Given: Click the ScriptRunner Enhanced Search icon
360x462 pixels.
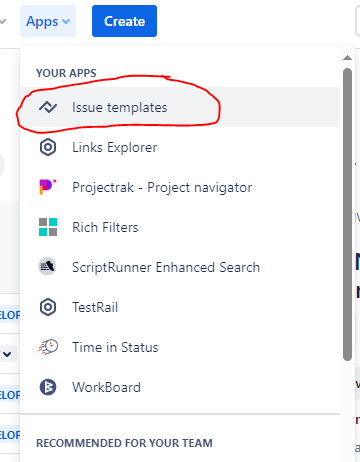Looking at the screenshot, I should pos(47,267).
